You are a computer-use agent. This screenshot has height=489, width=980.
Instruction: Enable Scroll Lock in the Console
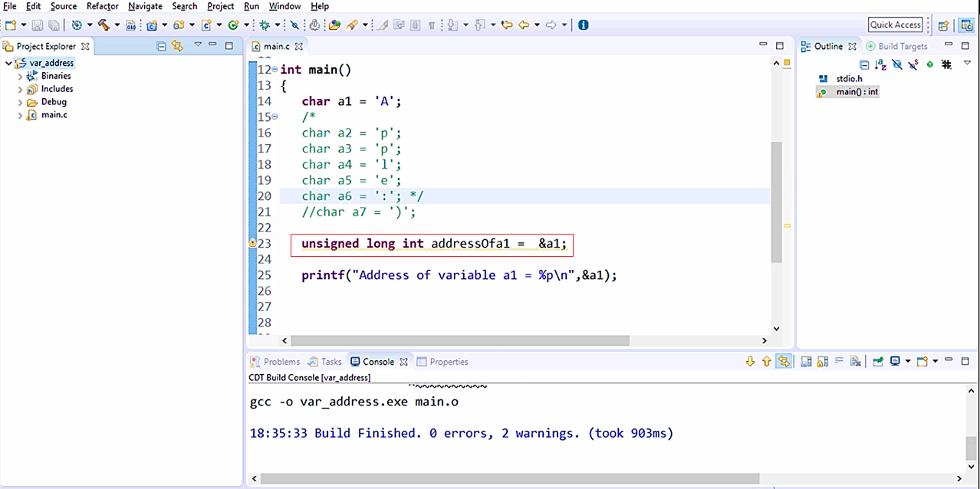821,362
